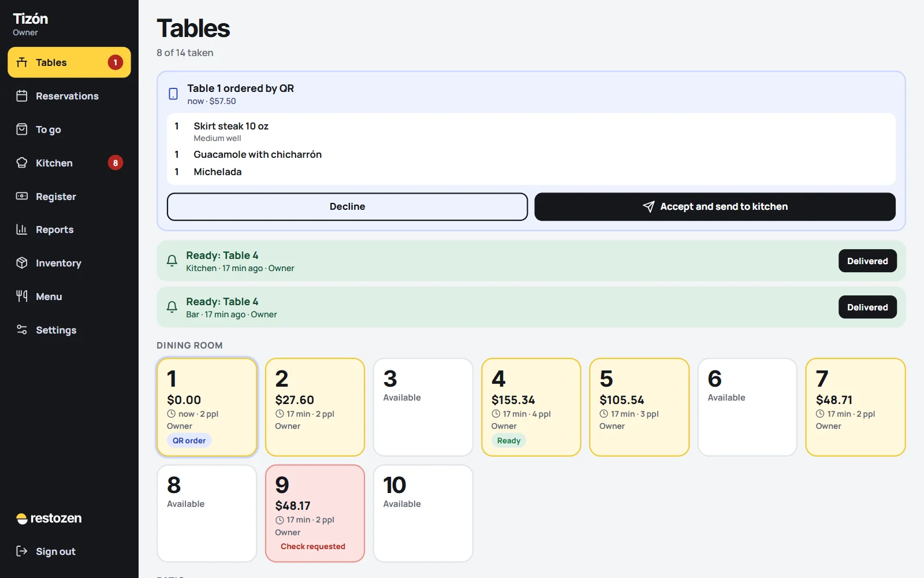This screenshot has height=578, width=924.
Task: Open the Reports page
Action: pos(69,229)
